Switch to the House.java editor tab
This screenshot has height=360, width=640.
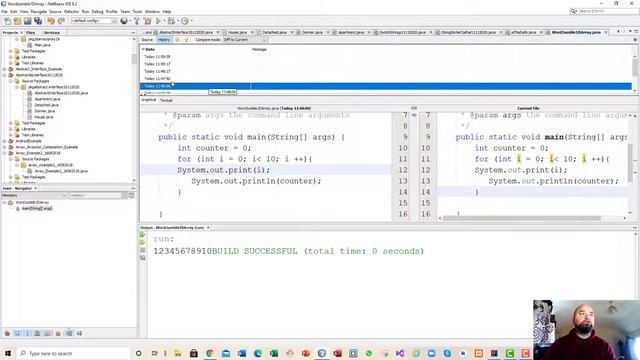click(x=237, y=32)
